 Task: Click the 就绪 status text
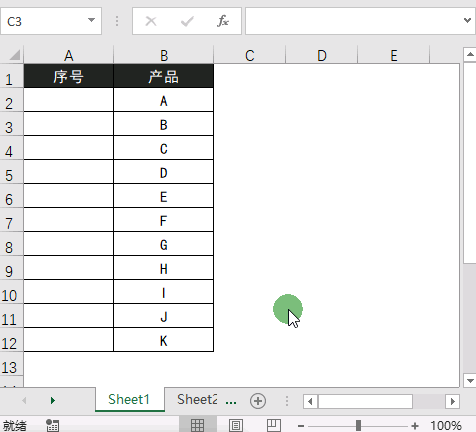[x=15, y=426]
